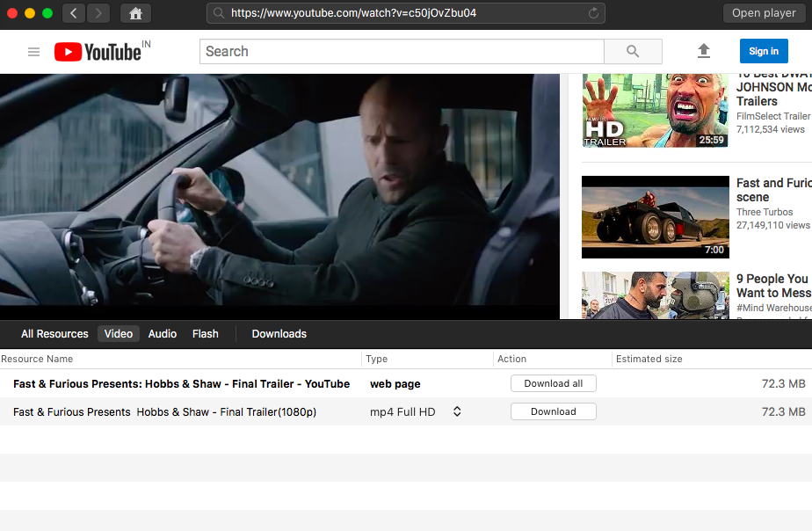Open the 7:00 Fast and Furious scene thumbnail
Screen dimensions: 812x531
pyautogui.click(x=655, y=217)
